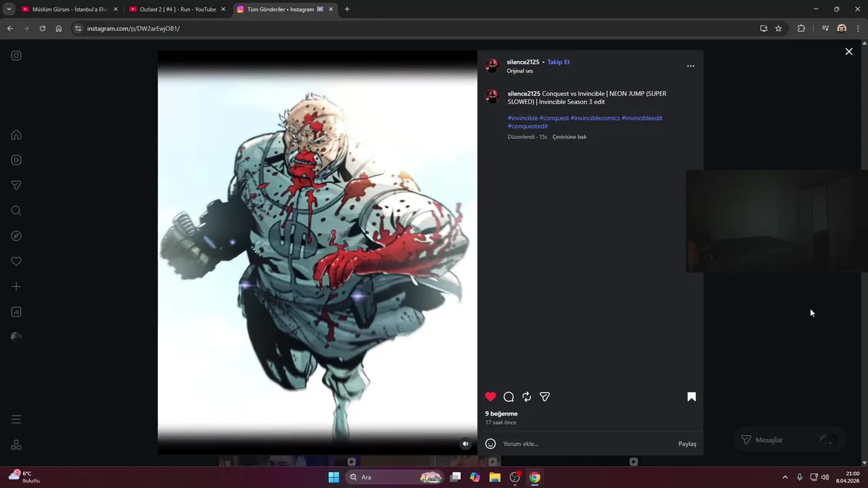Open File Explorer from taskbar
Viewport: 868px width, 488px height.
[495, 477]
